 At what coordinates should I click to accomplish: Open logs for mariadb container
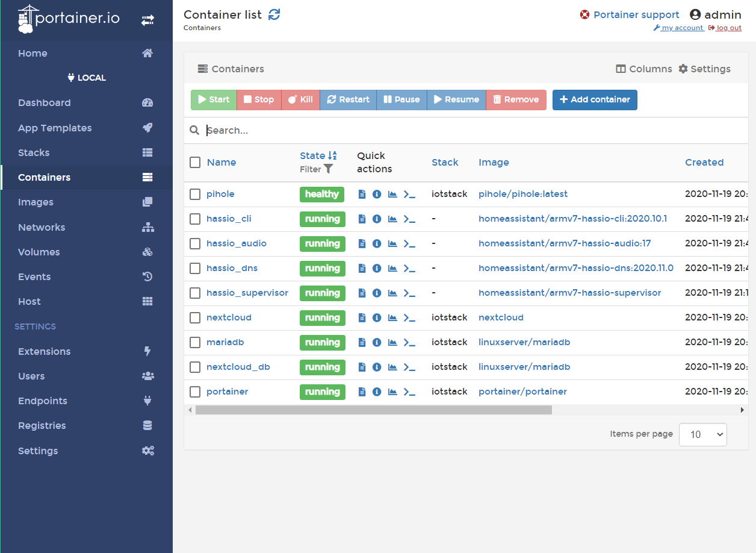(362, 342)
